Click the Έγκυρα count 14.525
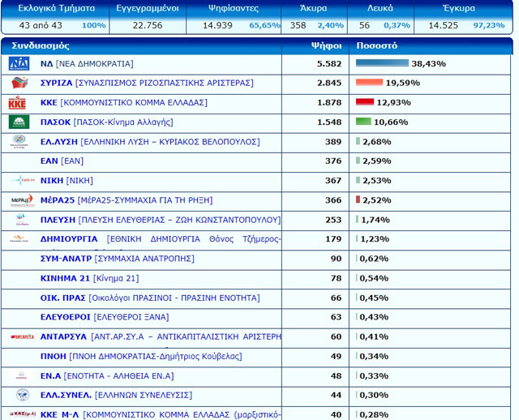The height and width of the screenshot is (420, 519). (444, 25)
